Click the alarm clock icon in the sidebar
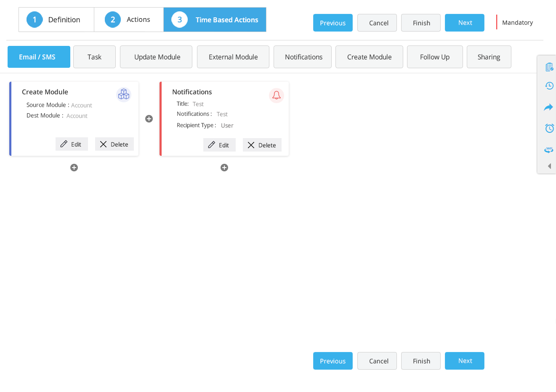Viewport: 556px width, 392px height. [549, 128]
